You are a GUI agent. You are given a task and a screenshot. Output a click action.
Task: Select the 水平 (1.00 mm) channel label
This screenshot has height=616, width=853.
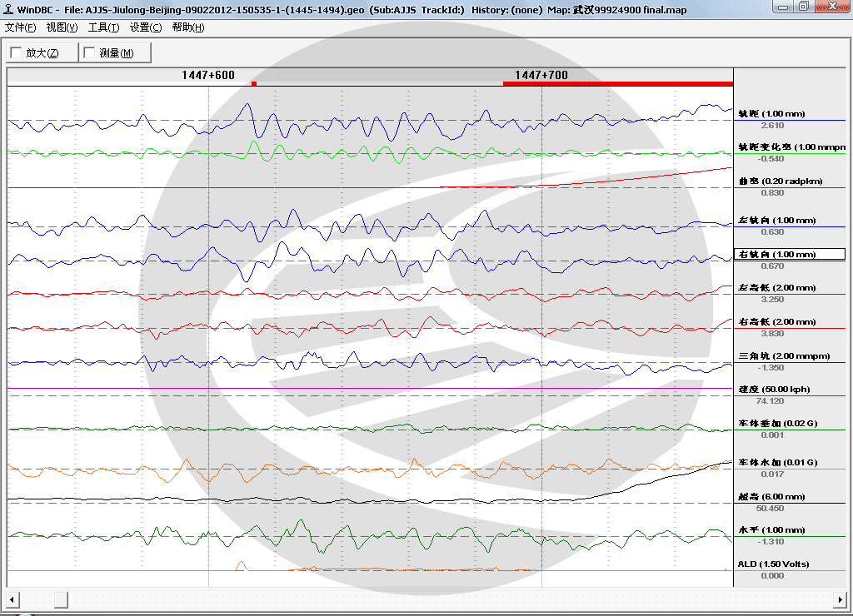[771, 529]
